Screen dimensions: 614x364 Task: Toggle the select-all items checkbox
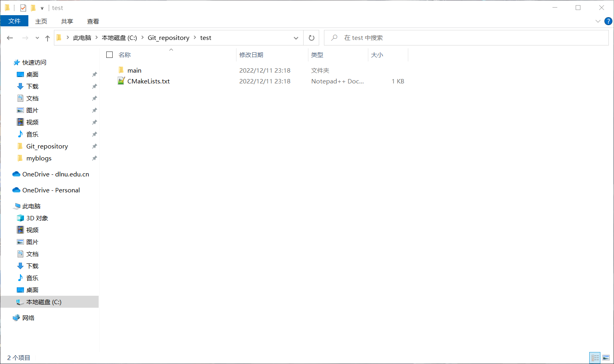pyautogui.click(x=109, y=55)
